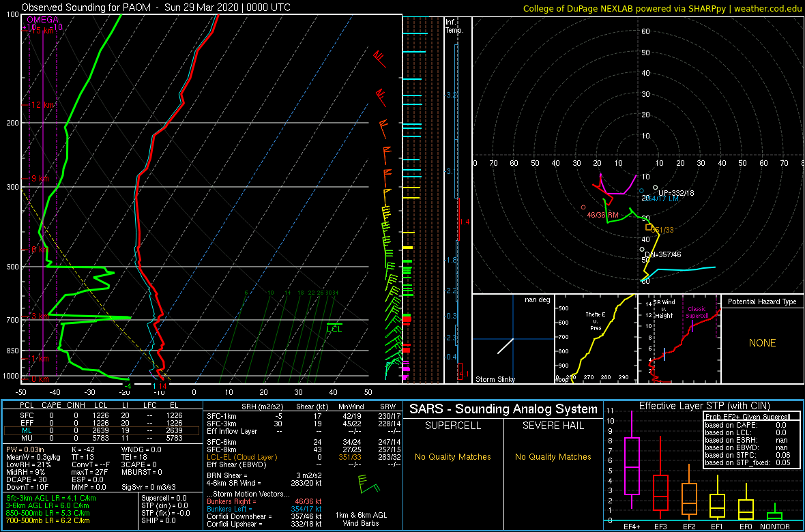This screenshot has height=532, width=805.
Task: Click the 700-500mb LR = 6.2 C/km line
Action: (48, 520)
